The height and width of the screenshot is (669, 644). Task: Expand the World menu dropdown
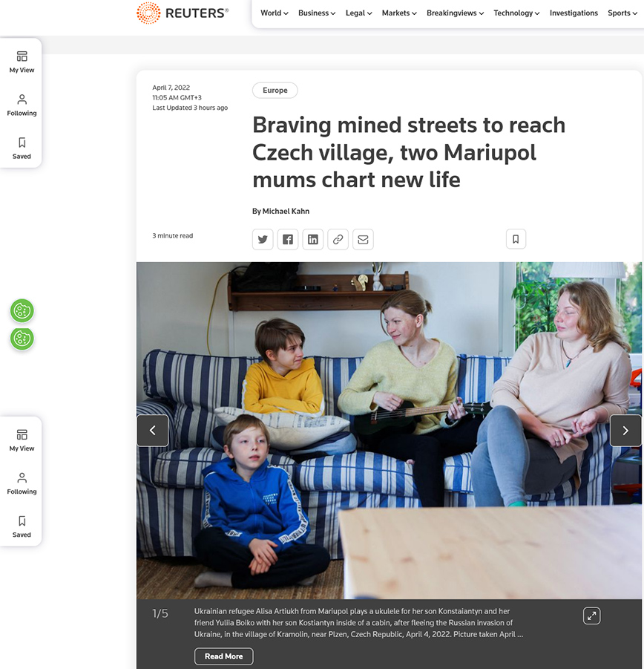274,13
